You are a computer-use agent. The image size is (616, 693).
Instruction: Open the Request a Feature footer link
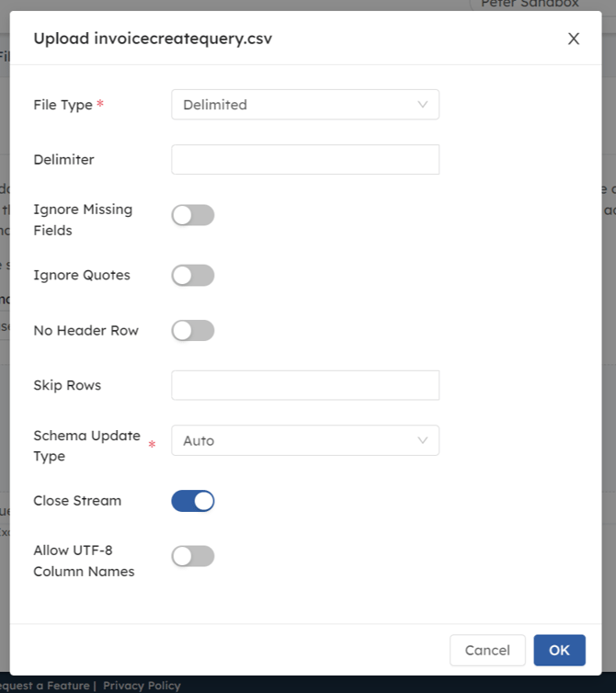(45, 686)
